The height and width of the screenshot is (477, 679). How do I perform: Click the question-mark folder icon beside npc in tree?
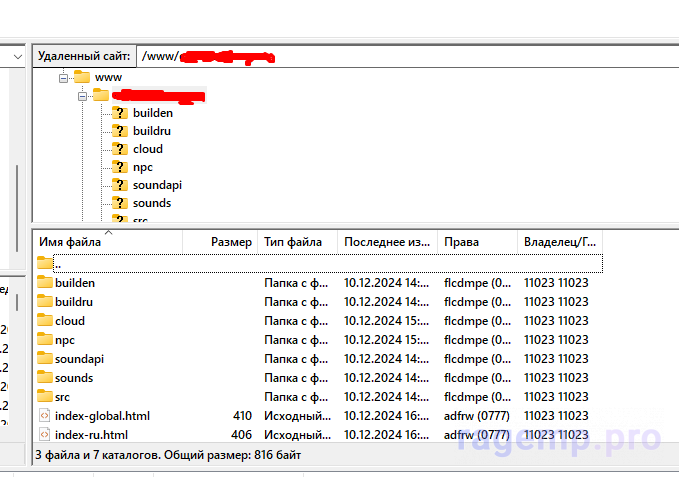tap(120, 167)
